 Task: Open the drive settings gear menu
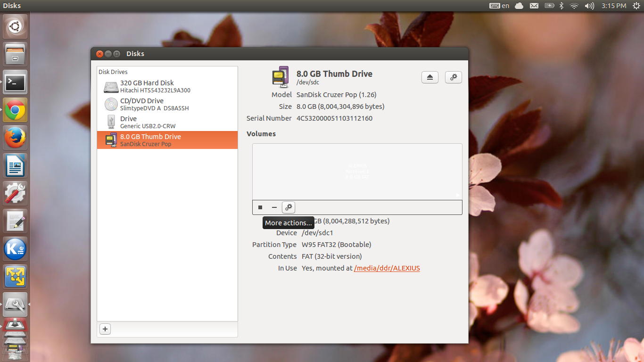coord(453,77)
